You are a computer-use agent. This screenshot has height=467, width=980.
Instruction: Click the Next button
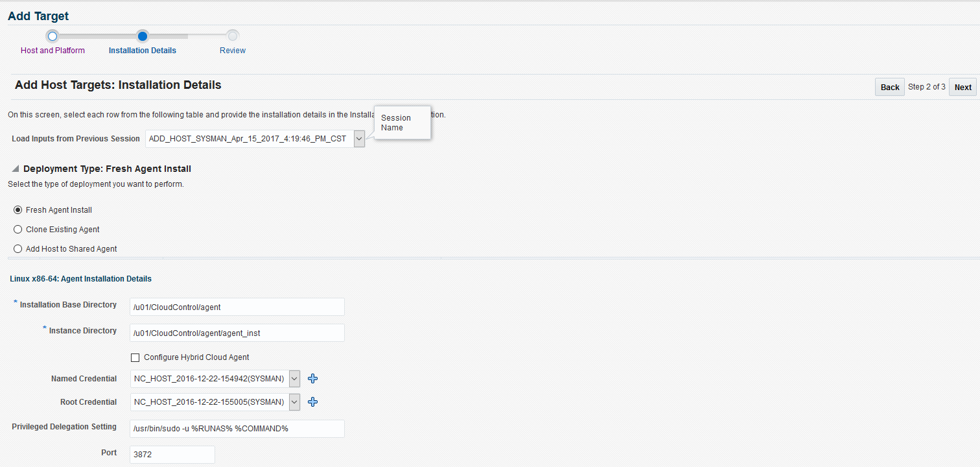[962, 86]
